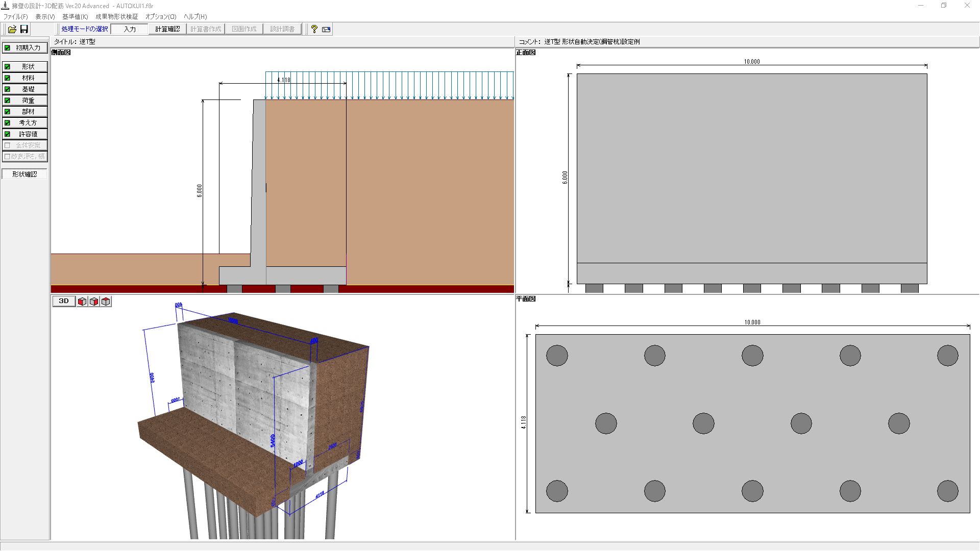Image resolution: width=980 pixels, height=551 pixels.
Task: Open the 表示(V) menu
Action: coord(45,16)
